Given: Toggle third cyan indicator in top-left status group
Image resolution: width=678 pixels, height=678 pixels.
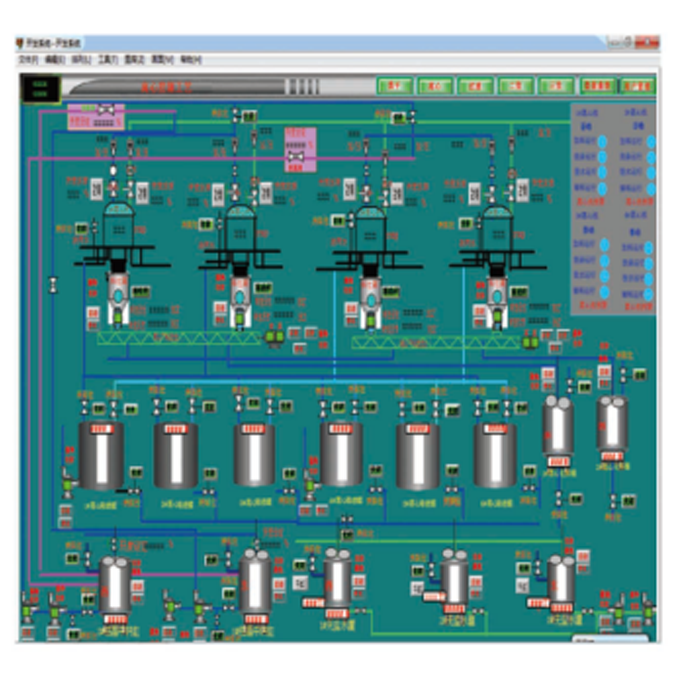Looking at the screenshot, I should click(601, 173).
